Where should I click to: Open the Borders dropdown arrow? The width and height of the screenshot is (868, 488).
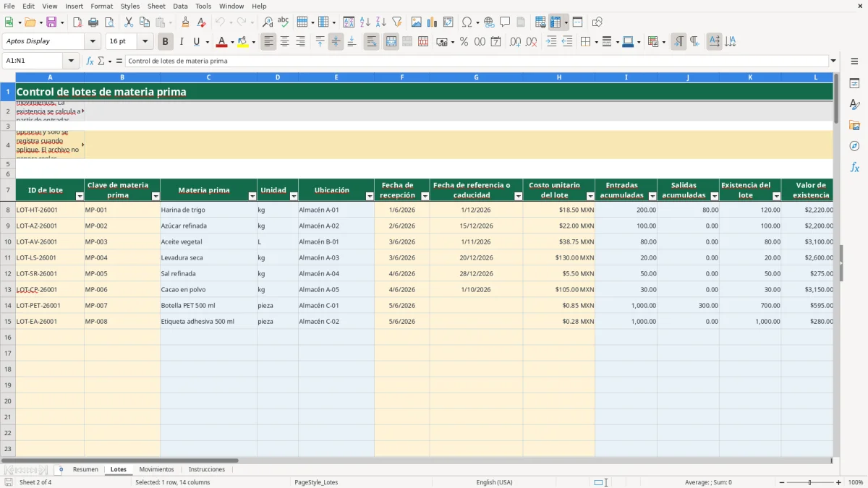coord(595,42)
